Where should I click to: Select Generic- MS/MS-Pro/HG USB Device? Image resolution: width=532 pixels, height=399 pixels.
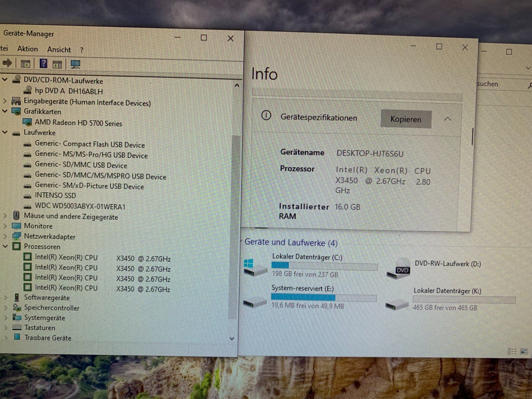[91, 155]
